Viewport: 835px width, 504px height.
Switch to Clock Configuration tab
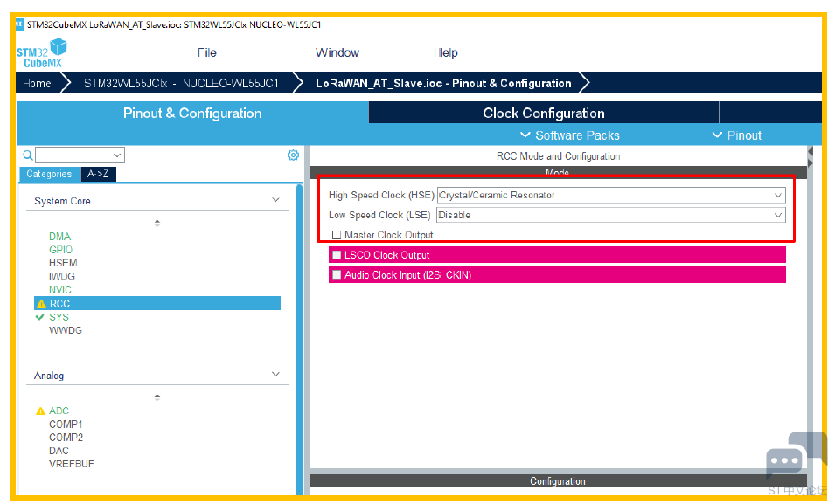(544, 113)
